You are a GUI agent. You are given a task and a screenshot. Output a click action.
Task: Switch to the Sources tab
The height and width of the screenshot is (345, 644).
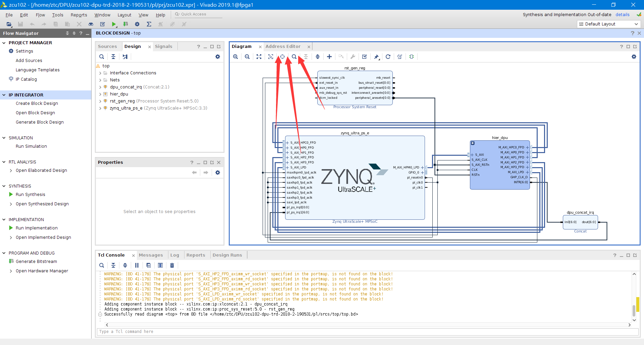(107, 47)
